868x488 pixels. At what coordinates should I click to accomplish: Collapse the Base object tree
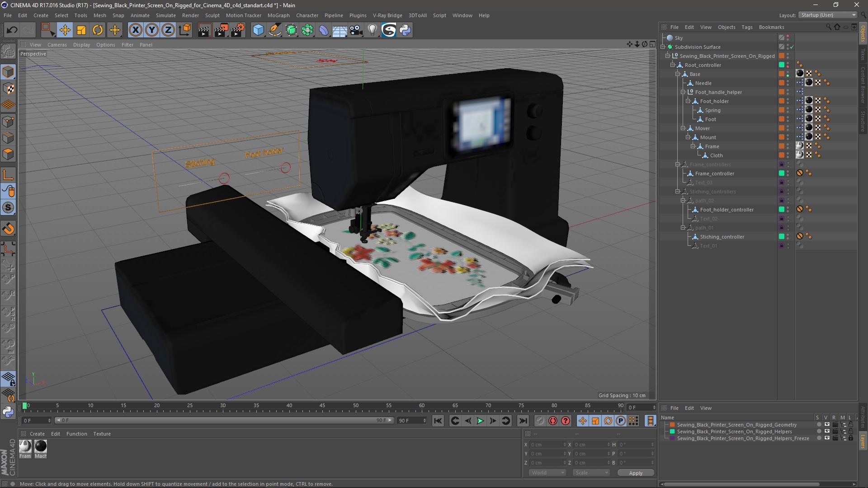pos(678,74)
